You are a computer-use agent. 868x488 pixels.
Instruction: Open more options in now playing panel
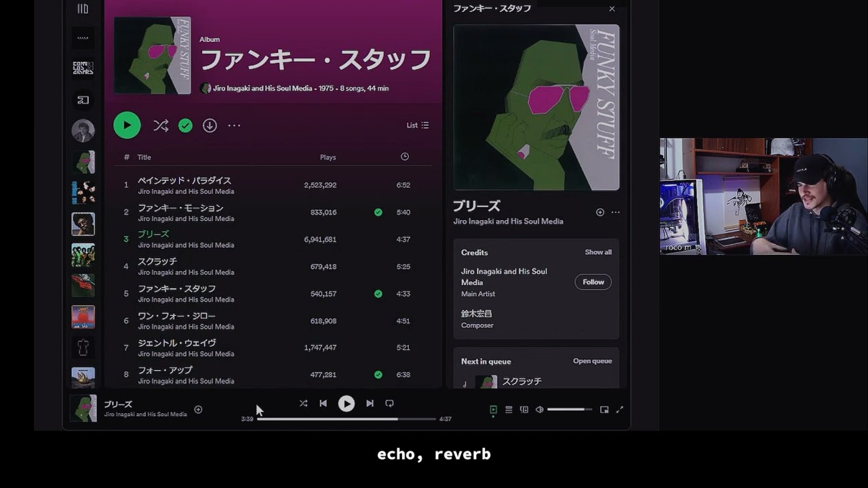(x=615, y=212)
